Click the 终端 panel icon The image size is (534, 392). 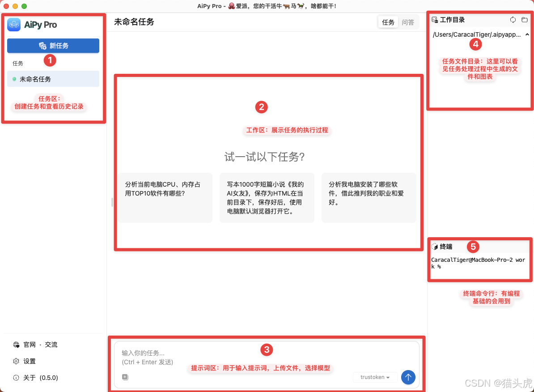click(x=435, y=247)
